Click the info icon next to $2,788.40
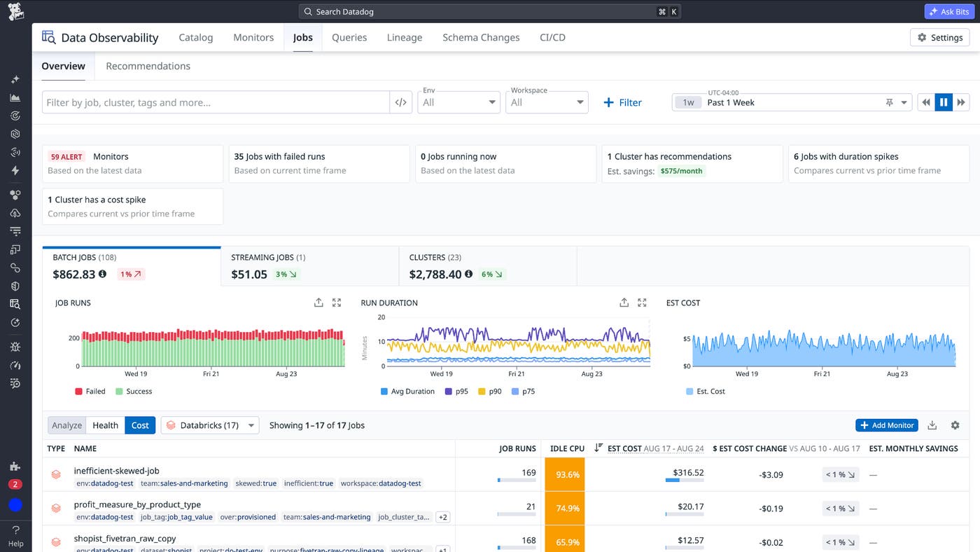The width and height of the screenshot is (980, 552). pos(468,274)
